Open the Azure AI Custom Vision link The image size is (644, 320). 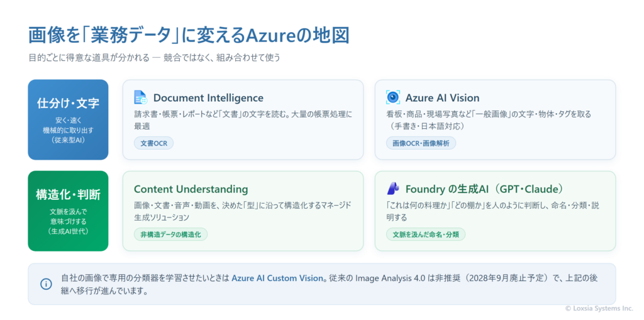[277, 278]
